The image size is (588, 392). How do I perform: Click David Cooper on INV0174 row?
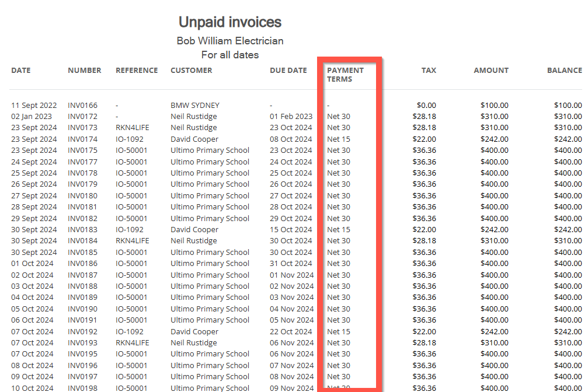(194, 139)
